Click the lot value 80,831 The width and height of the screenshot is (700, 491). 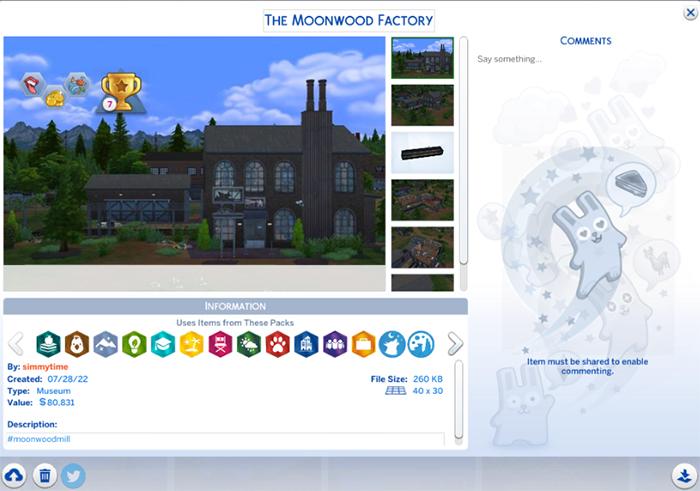pos(57,402)
